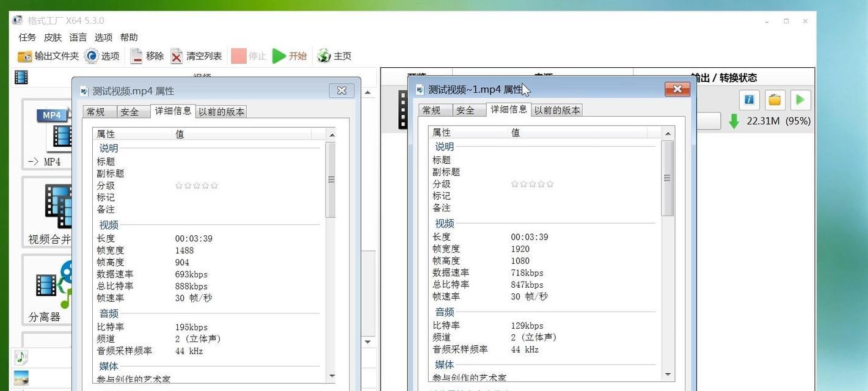Click the 停止 toolbar button
The width and height of the screenshot is (868, 391).
(249, 56)
